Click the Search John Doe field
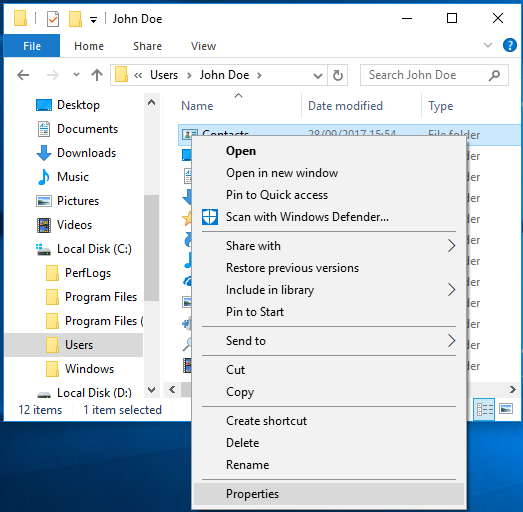 [426, 75]
